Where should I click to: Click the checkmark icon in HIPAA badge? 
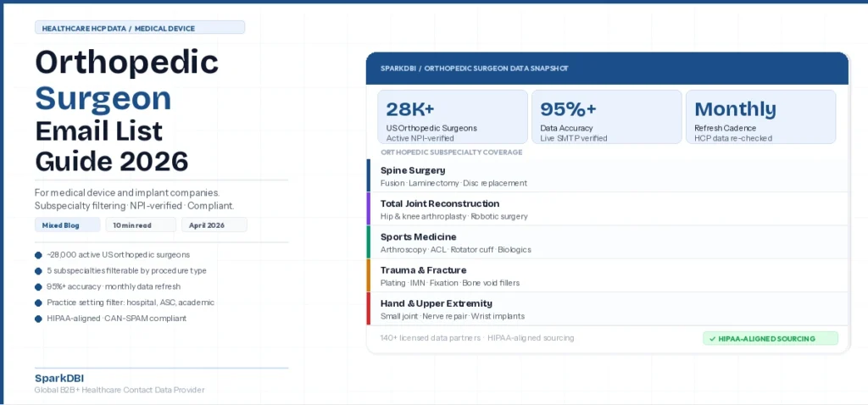pos(714,338)
